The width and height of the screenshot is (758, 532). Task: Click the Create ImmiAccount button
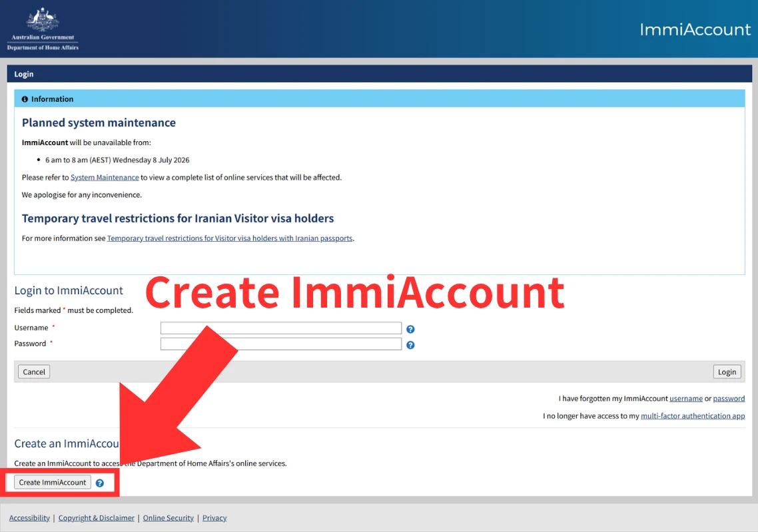click(53, 482)
